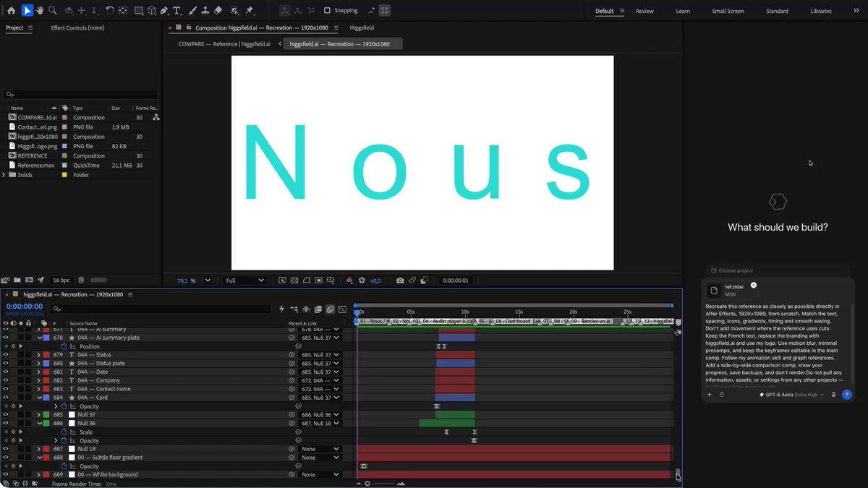The image size is (868, 488).
Task: Delete selected item with the trash icon
Action: pyautogui.click(x=81, y=280)
